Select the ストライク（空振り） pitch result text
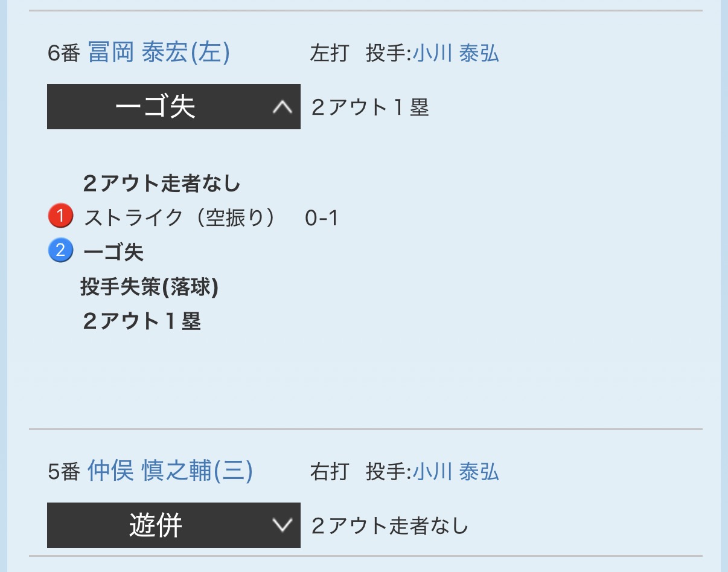 [179, 217]
